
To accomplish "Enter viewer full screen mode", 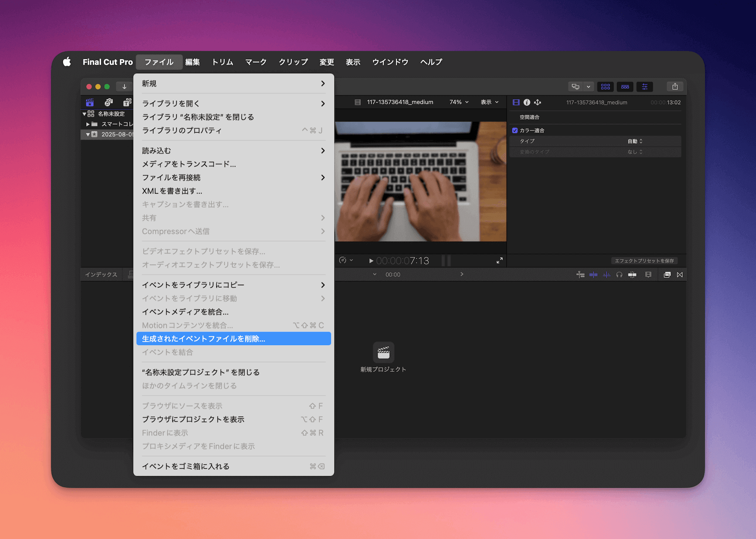I will pyautogui.click(x=500, y=260).
